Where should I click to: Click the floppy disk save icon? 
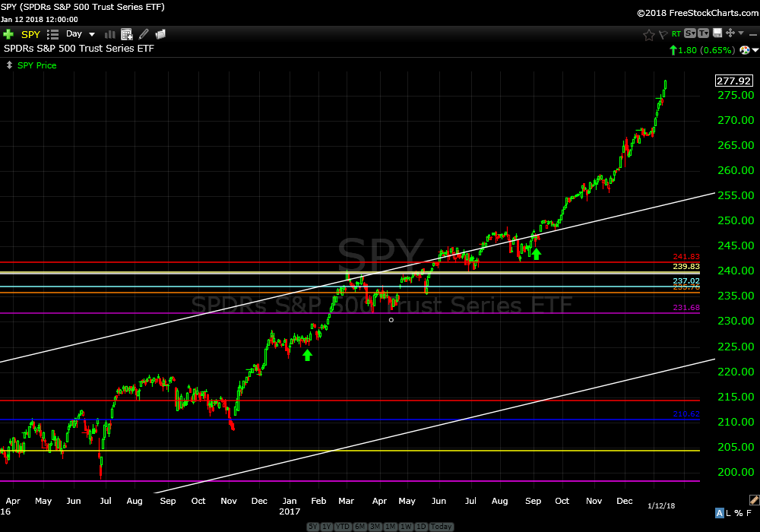pos(717,33)
